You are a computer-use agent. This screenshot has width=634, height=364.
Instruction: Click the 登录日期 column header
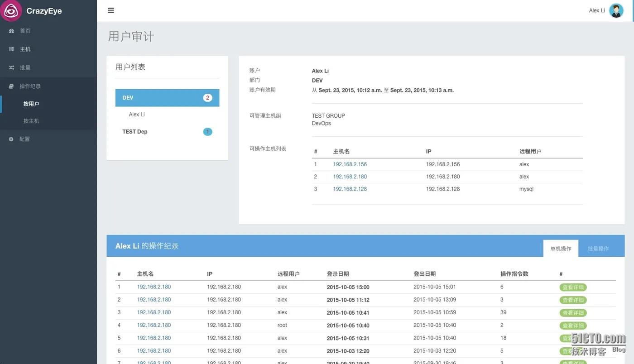pyautogui.click(x=338, y=274)
